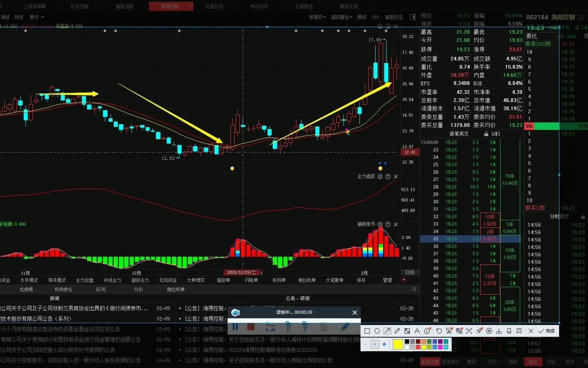The width and height of the screenshot is (588, 368).
Task: Close the 主力追踪 indicator panel
Action: coord(396,177)
